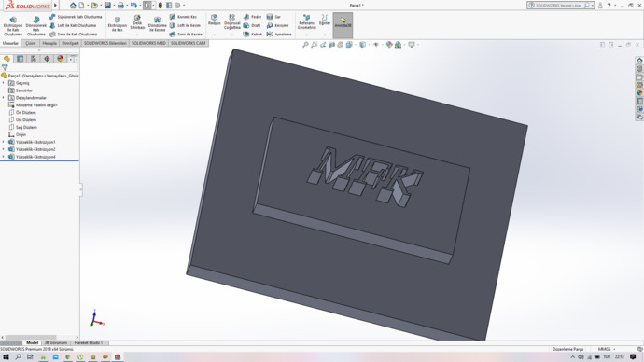The image size is (644, 362).
Task: Select the Aynalama mirror tool
Action: pyautogui.click(x=279, y=35)
